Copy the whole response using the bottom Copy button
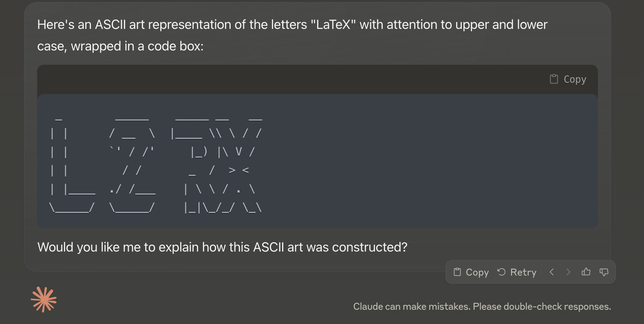This screenshot has width=644, height=324. [471, 272]
